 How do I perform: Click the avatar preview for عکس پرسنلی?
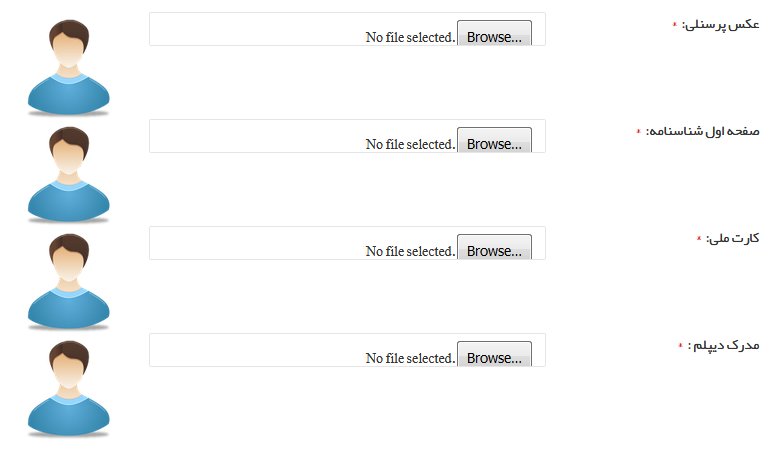tap(69, 68)
